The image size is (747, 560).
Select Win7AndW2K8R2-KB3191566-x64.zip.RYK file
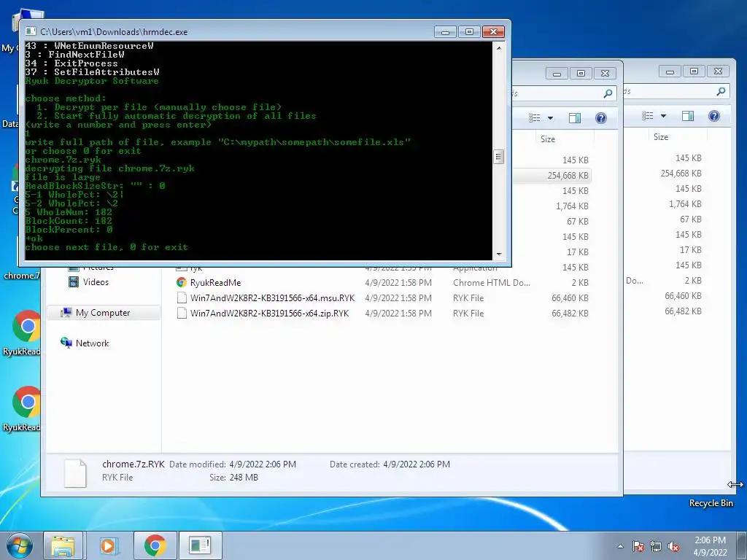269,313
